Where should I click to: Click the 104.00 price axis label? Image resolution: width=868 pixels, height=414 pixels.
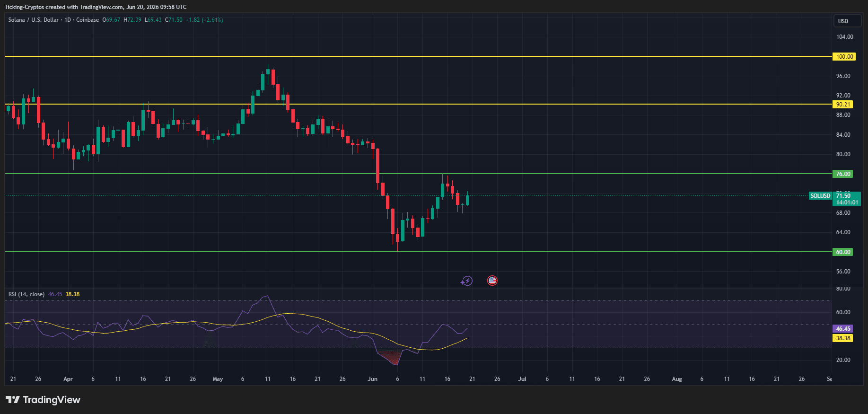click(845, 37)
